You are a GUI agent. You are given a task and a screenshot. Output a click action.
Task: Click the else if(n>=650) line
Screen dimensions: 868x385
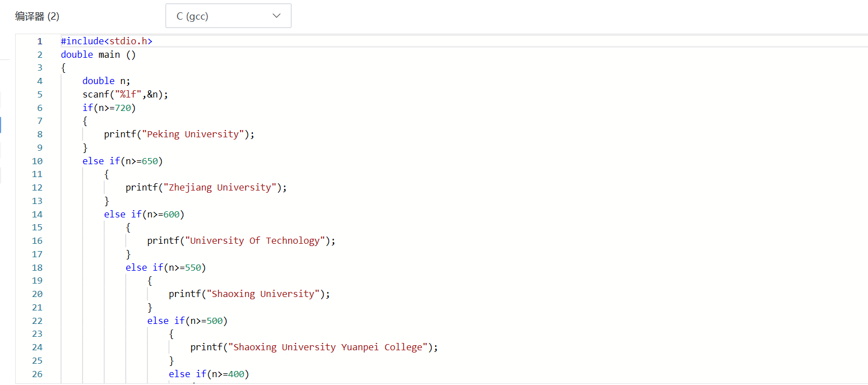click(122, 161)
